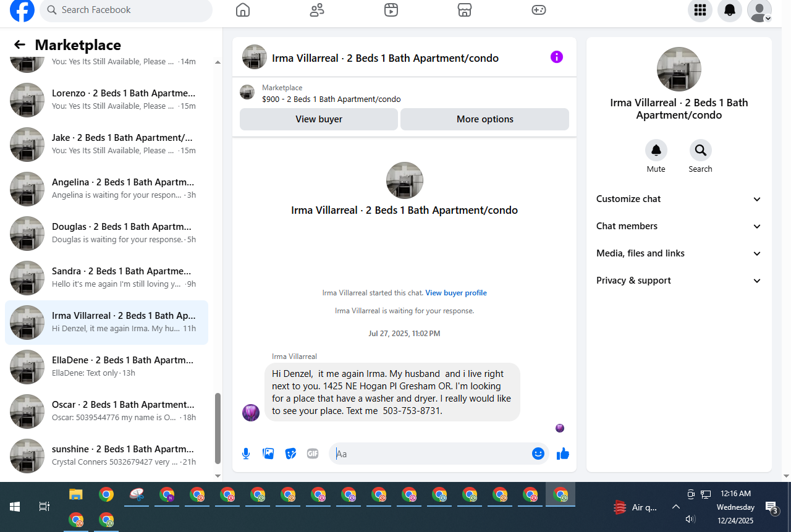
Task: Open the Windows notification center icon
Action: pyautogui.click(x=772, y=507)
